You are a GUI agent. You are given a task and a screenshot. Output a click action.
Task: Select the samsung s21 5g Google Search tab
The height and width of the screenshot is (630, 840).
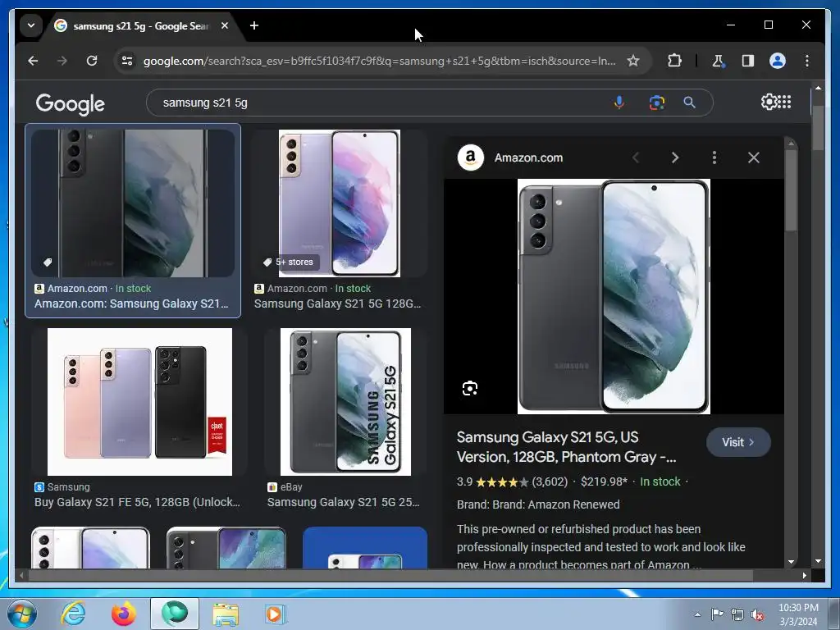[140, 25]
